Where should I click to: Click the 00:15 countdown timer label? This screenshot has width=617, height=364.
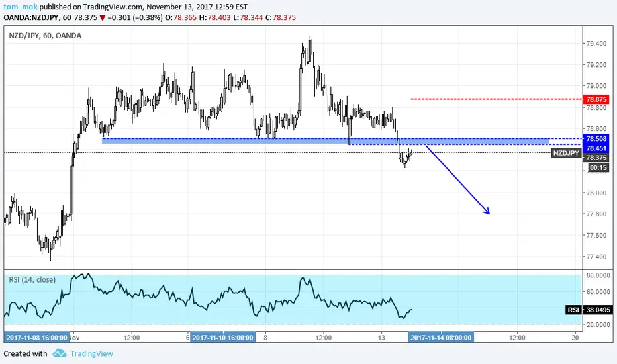tap(598, 168)
